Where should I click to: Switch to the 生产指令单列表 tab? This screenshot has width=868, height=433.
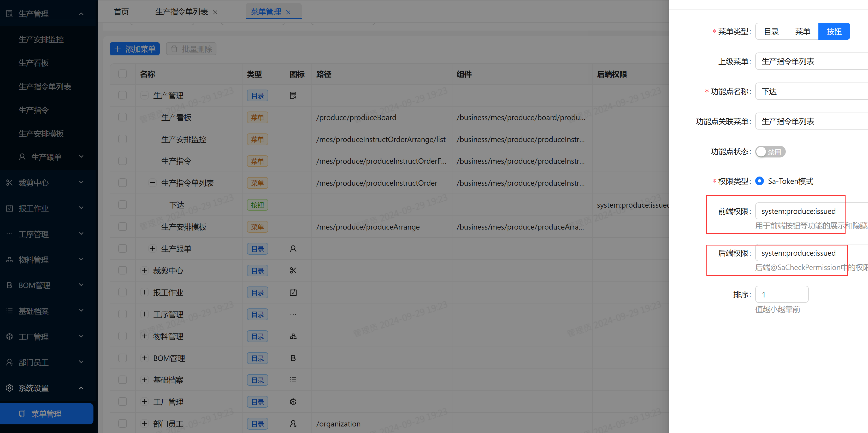pos(181,12)
